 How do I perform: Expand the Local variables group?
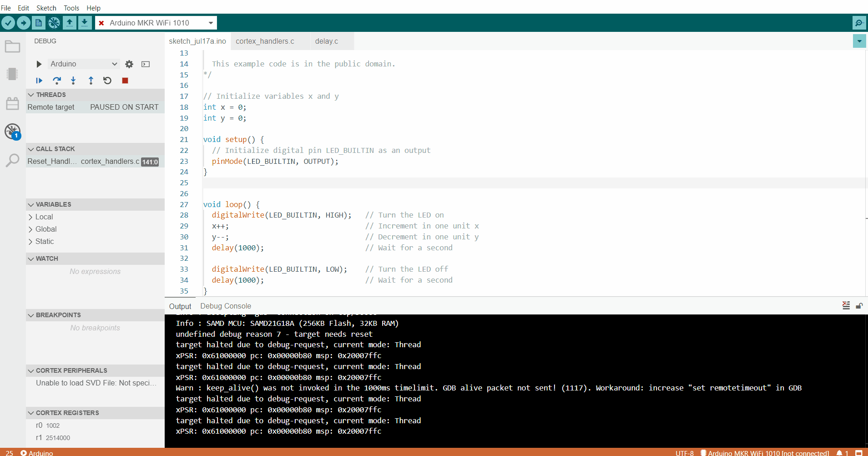tap(43, 217)
